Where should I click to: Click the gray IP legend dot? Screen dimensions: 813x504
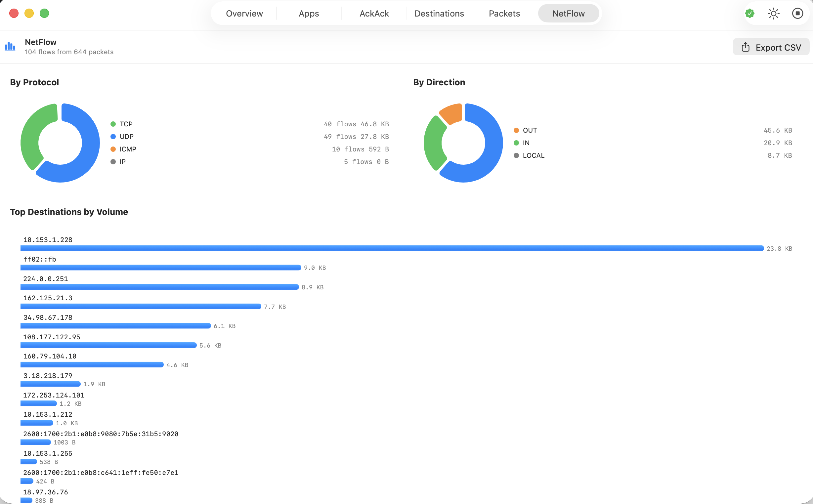[x=113, y=162]
